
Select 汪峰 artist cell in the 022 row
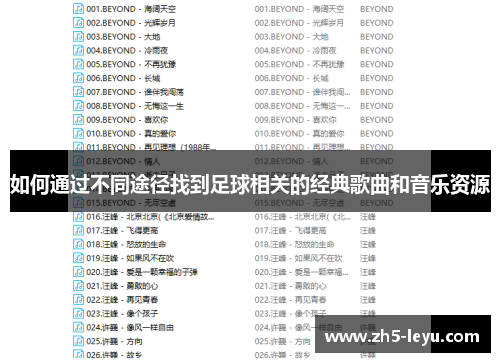(368, 300)
